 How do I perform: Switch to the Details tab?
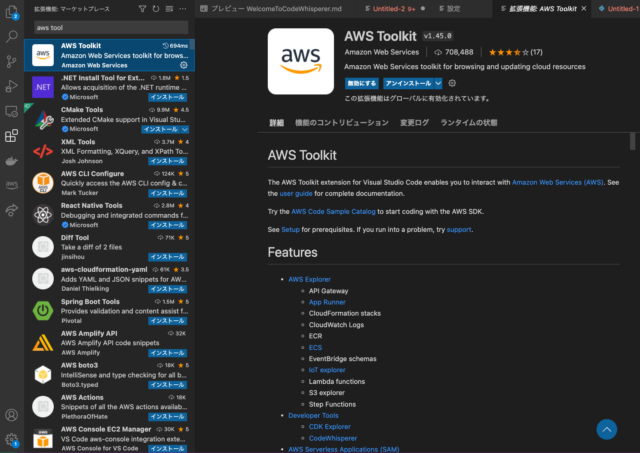click(x=276, y=122)
